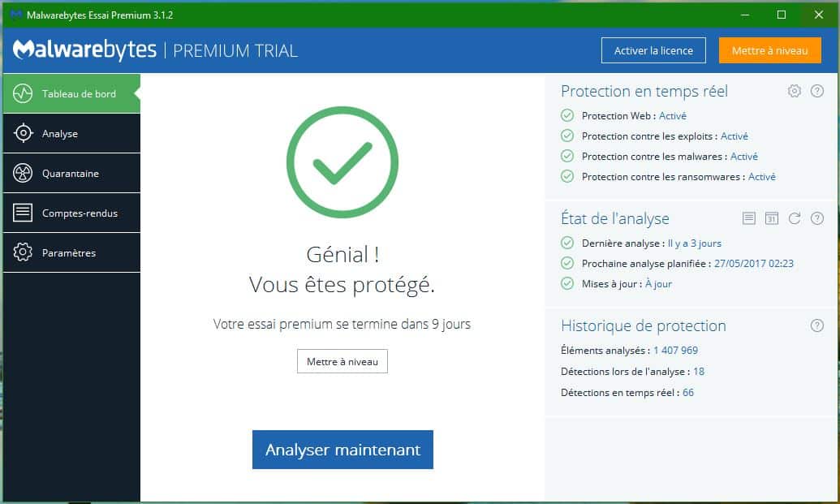Click help icon for Protection en temps réel

(817, 91)
